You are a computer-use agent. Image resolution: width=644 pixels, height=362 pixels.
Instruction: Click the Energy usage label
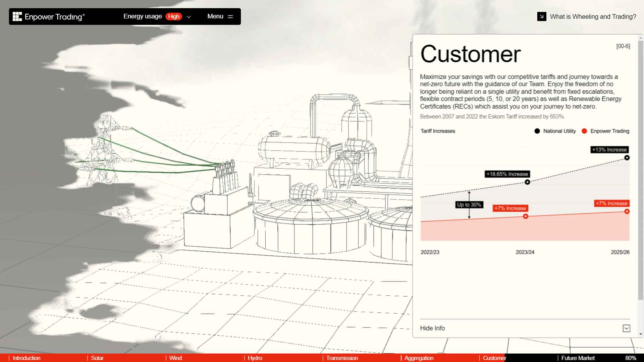(143, 16)
